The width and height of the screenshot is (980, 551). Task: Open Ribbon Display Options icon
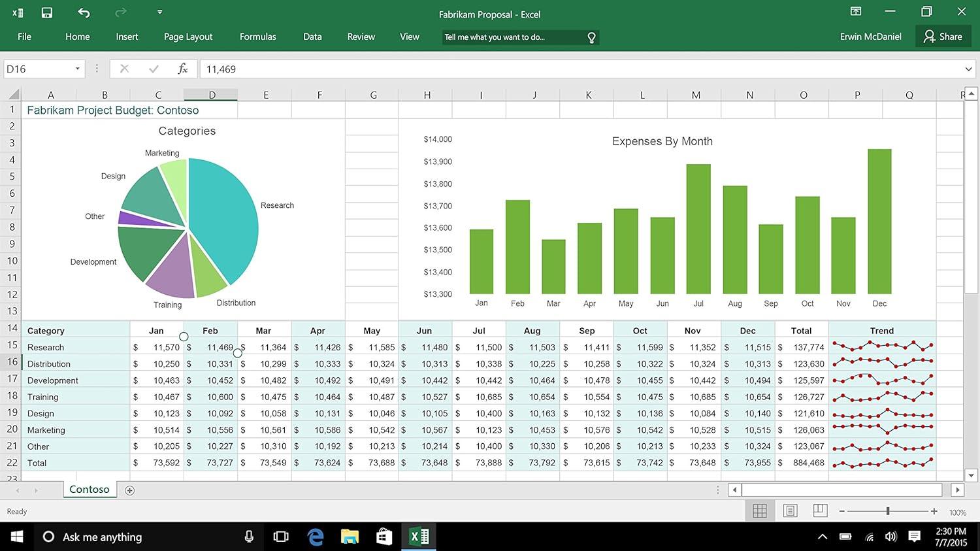pos(856,12)
